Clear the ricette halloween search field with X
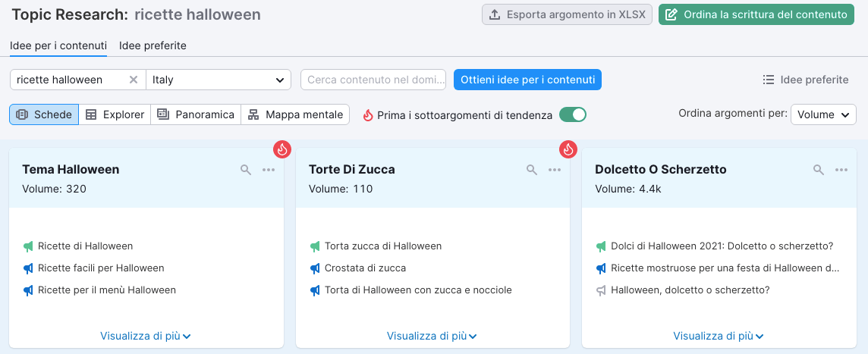Viewport: 868px width, 354px height. (x=134, y=80)
